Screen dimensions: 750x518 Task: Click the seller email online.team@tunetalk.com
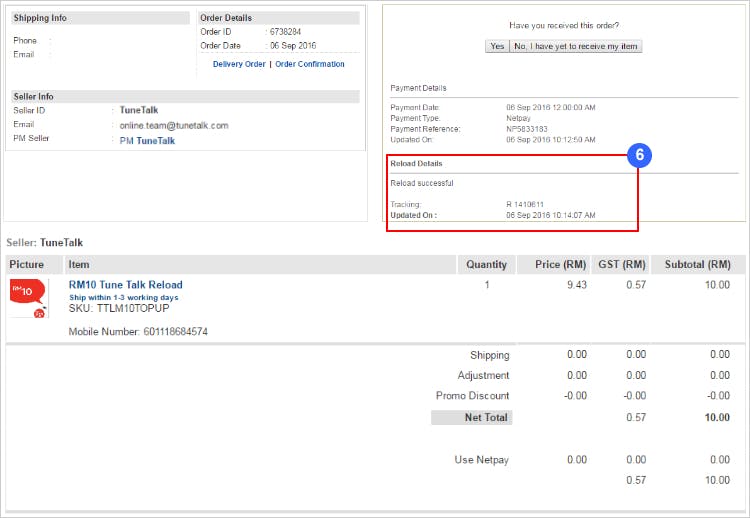point(174,125)
